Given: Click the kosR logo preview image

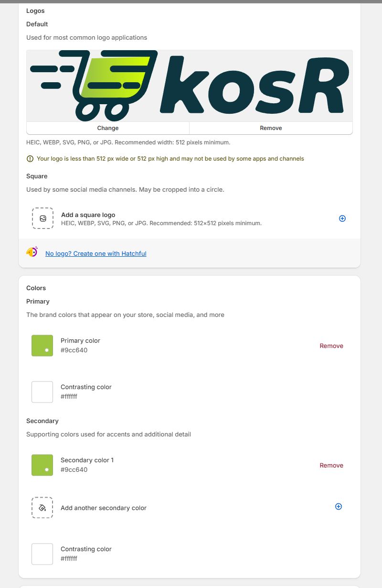Looking at the screenshot, I should (190, 86).
